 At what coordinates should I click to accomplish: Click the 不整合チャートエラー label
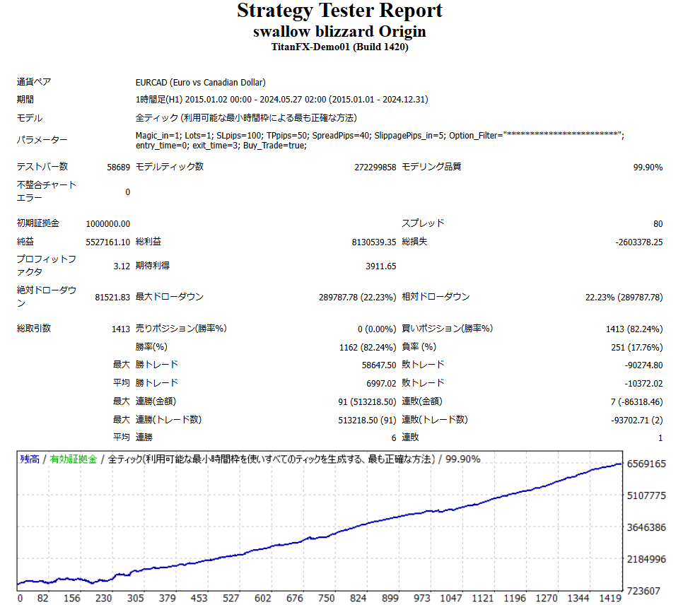[47, 192]
